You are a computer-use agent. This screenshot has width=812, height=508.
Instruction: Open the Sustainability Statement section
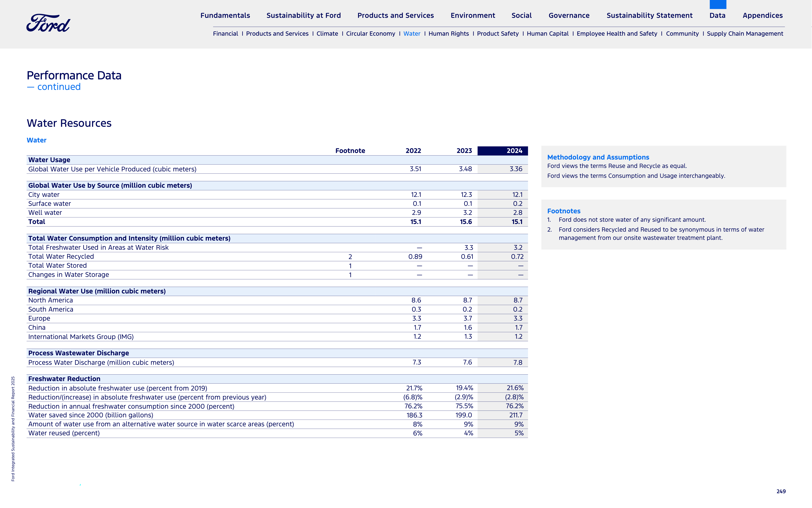coord(650,15)
